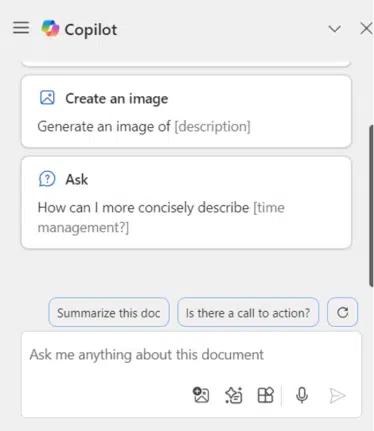The width and height of the screenshot is (374, 431).
Task: Click the Copilot title text
Action: (91, 30)
